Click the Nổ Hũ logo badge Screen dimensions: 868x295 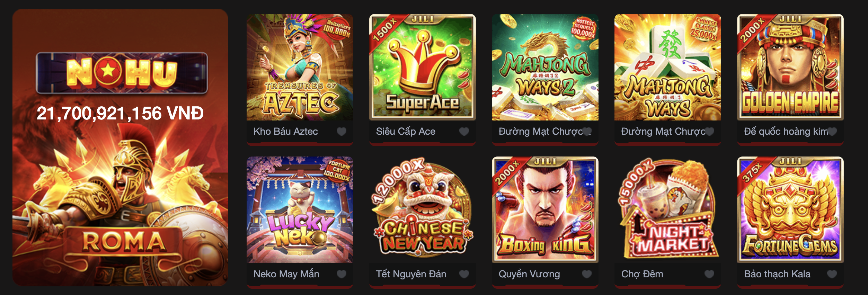point(122,73)
